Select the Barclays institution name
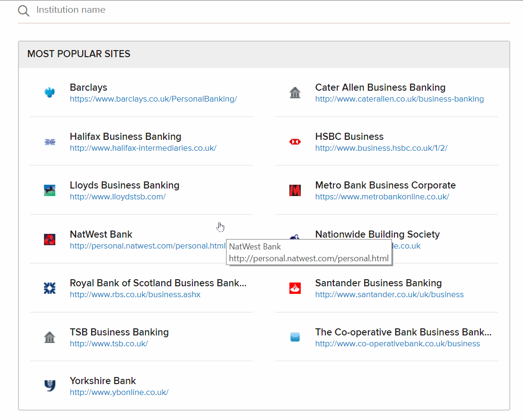The width and height of the screenshot is (523, 420). tap(88, 87)
